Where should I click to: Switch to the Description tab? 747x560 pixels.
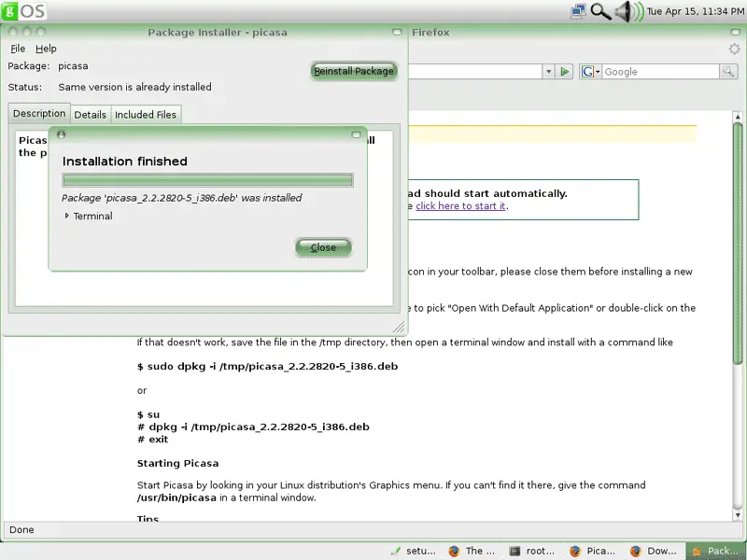(x=39, y=113)
